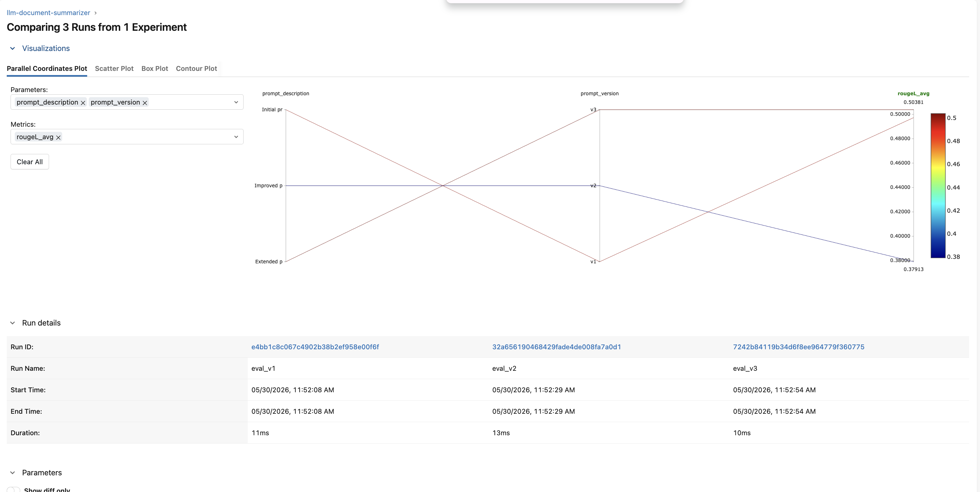The height and width of the screenshot is (492, 980).
Task: Click the prompt_version axis title
Action: 600,94
